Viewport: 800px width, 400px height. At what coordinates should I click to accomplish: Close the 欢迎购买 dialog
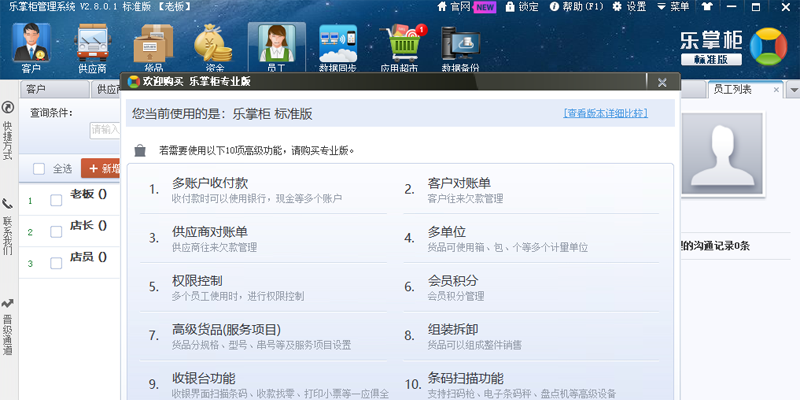pyautogui.click(x=662, y=82)
